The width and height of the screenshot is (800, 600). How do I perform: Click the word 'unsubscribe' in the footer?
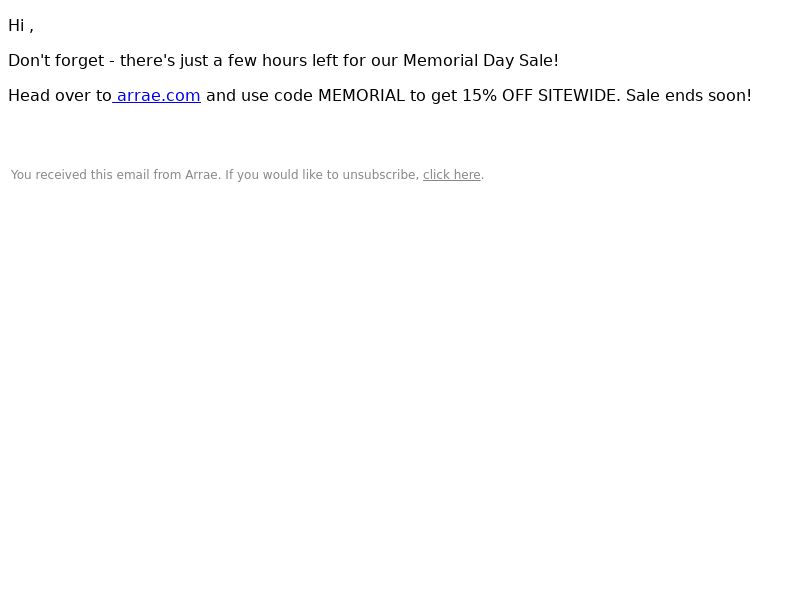tap(381, 175)
